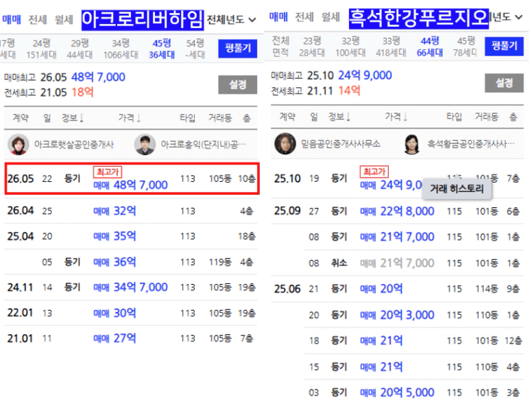Open 매매 32억 transaction

(x=114, y=211)
